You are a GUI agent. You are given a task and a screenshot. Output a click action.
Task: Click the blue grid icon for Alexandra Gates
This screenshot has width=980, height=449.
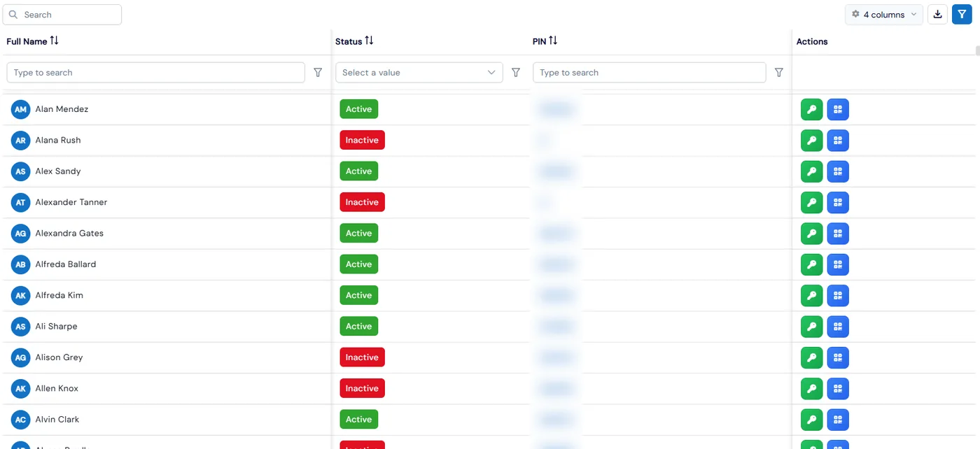tap(838, 234)
